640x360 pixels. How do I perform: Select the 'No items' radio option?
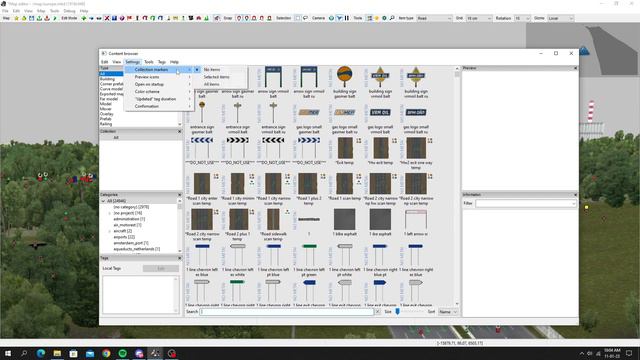(x=212, y=70)
